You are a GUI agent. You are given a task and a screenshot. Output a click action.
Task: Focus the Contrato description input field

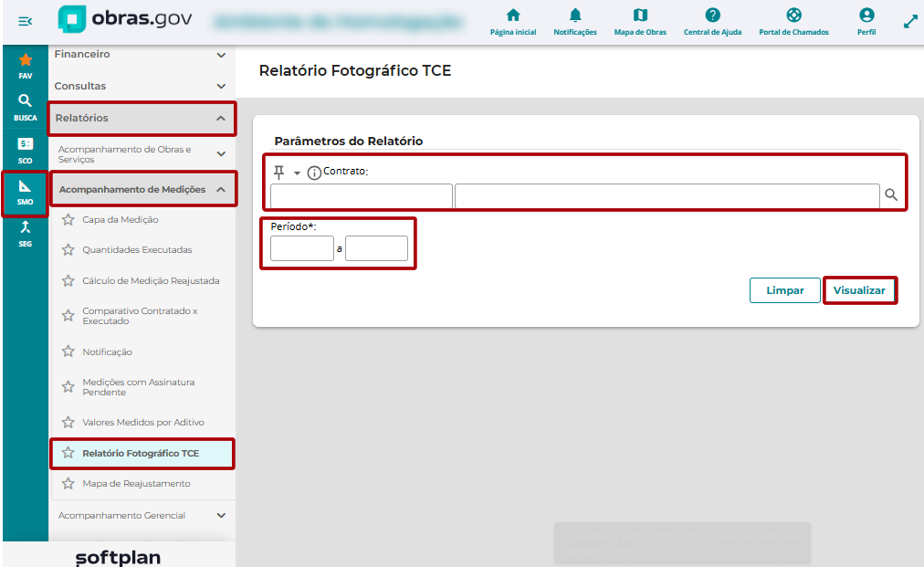pyautogui.click(x=667, y=196)
